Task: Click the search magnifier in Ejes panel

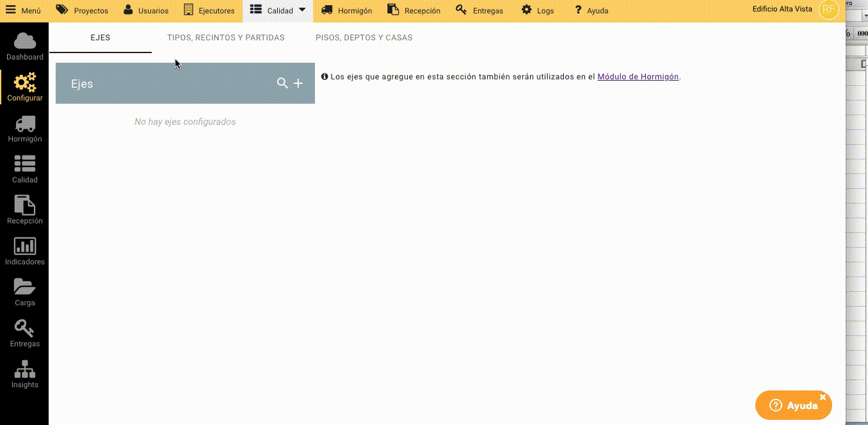Action: tap(282, 83)
